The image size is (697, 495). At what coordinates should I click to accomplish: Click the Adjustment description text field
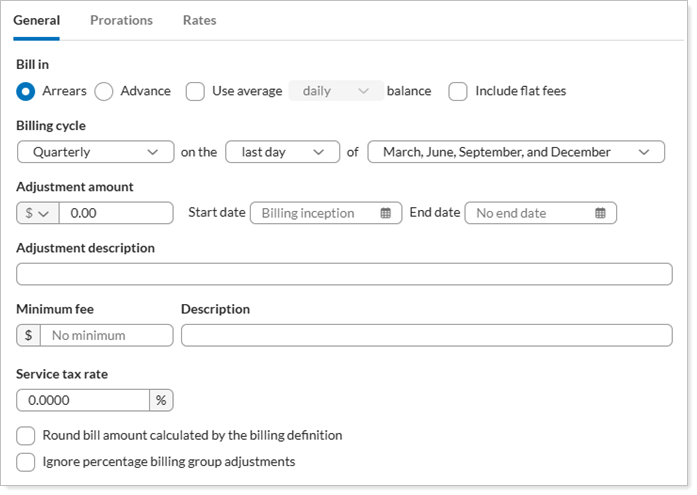[344, 274]
